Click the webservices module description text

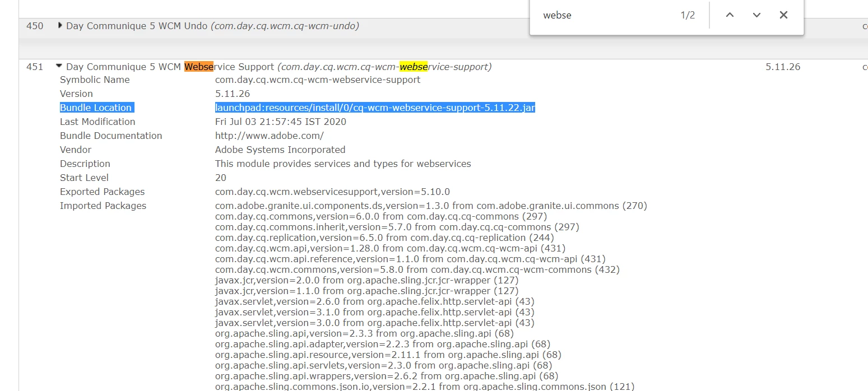point(343,164)
